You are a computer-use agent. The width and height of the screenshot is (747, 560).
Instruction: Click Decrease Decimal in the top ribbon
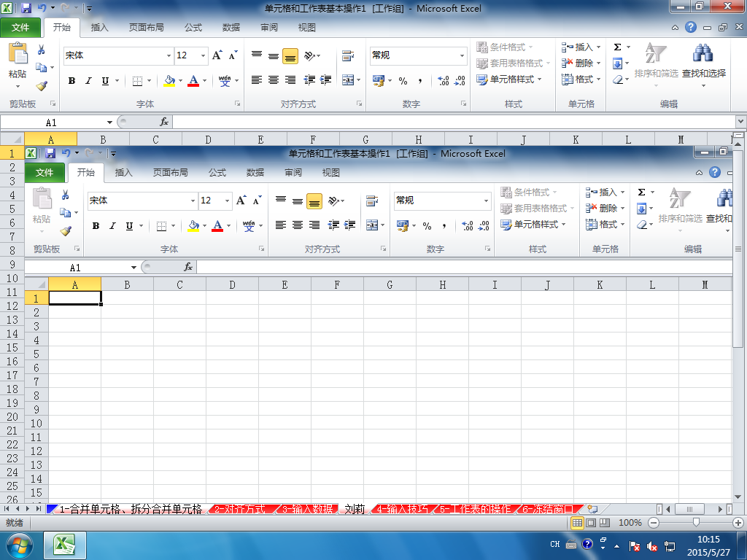460,80
